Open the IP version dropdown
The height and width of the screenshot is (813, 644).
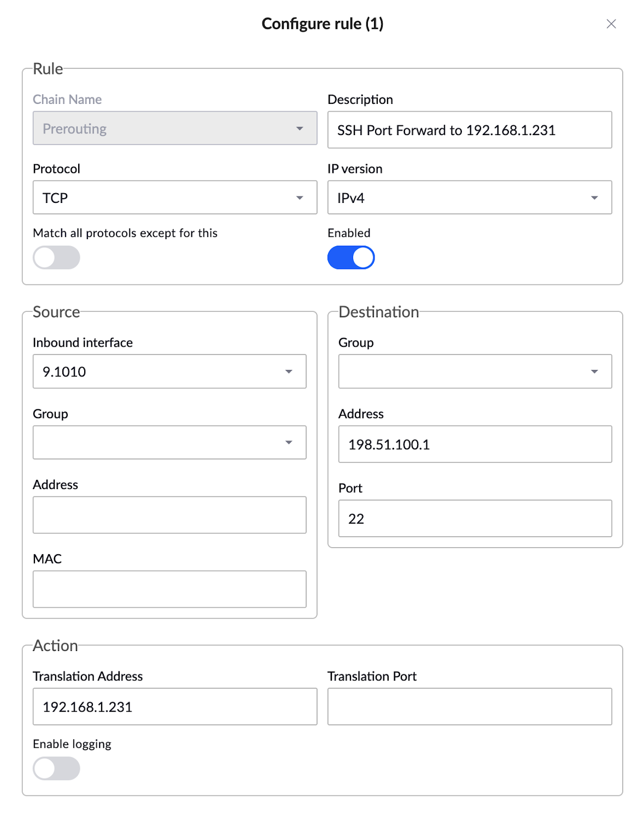click(469, 198)
